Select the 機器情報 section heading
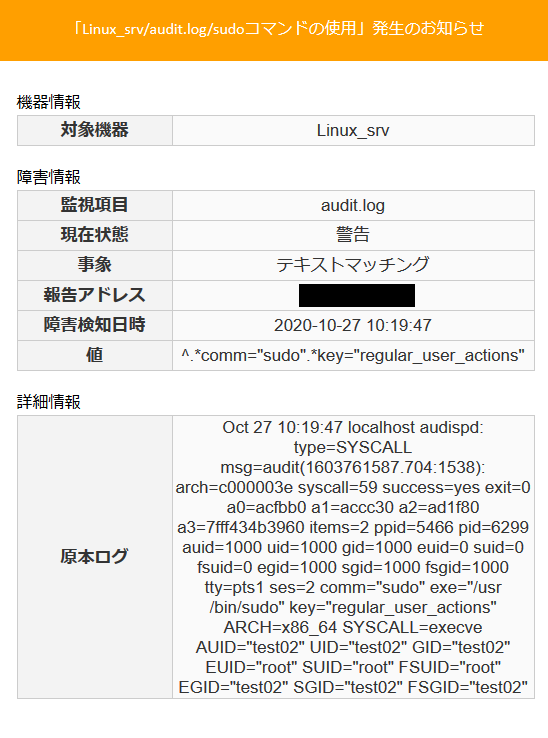The width and height of the screenshot is (548, 738). click(x=49, y=102)
